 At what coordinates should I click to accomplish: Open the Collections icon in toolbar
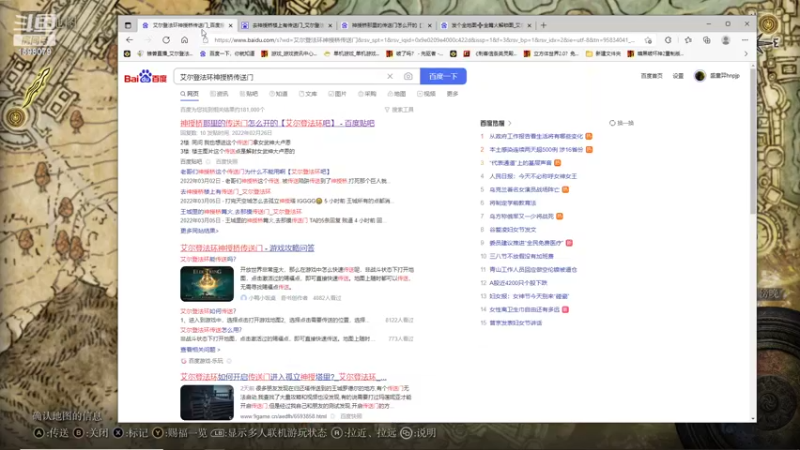point(707,40)
